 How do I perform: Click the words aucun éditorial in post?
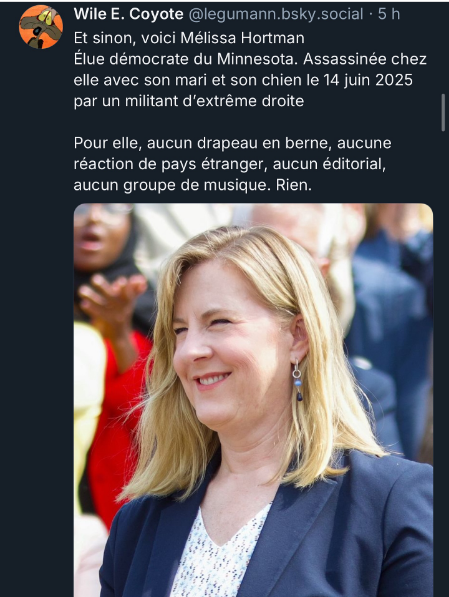[x=329, y=164]
